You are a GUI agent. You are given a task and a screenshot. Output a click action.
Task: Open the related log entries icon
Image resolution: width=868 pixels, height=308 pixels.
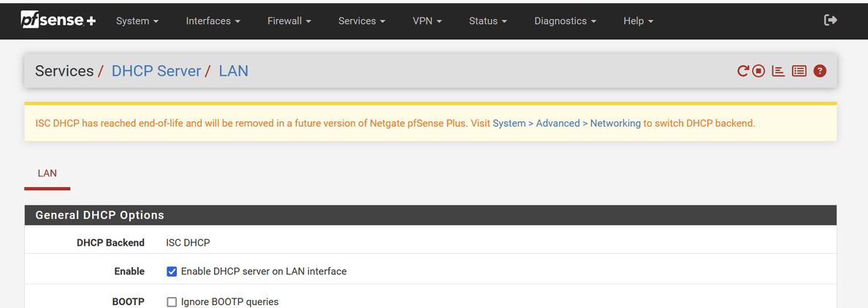click(799, 71)
